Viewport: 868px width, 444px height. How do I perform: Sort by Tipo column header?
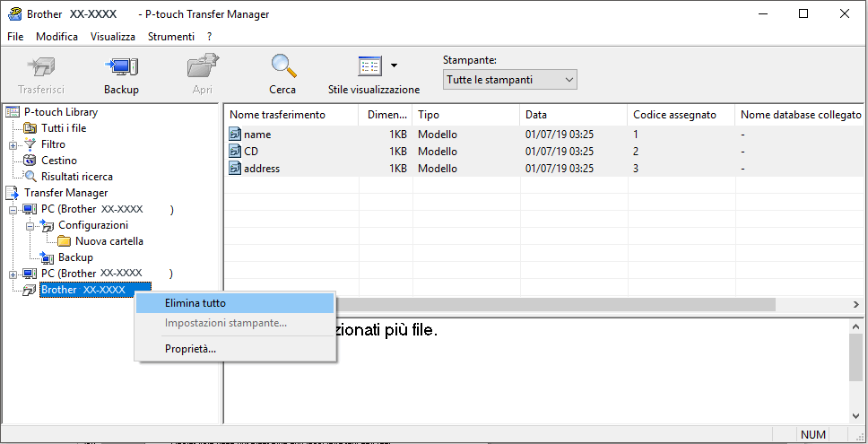click(x=466, y=115)
